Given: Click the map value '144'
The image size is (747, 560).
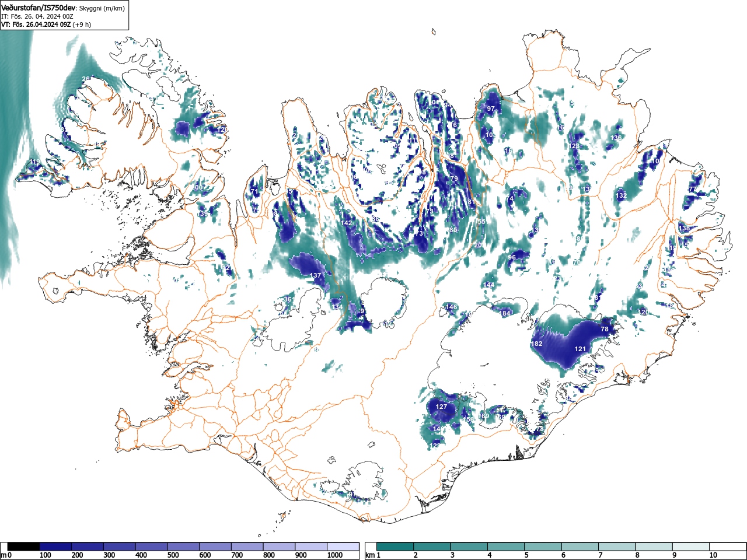Looking at the screenshot, I should point(489,285).
